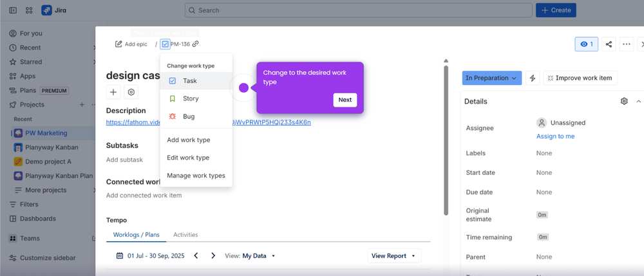Viewport: 644px width, 276px height.
Task: Open the app switcher grid icon
Action: [x=30, y=10]
